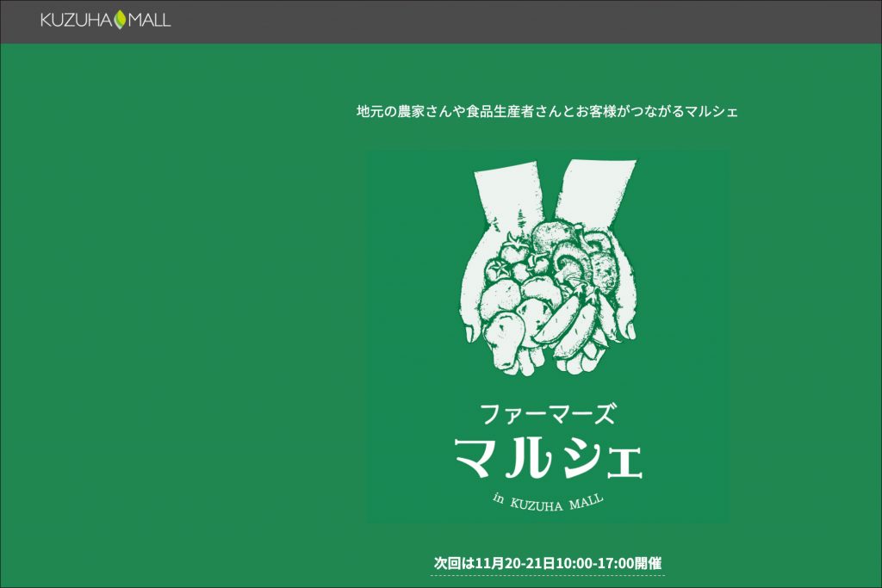Open the KUZUHA MALL home logo
The width and height of the screenshot is (882, 588).
click(105, 19)
